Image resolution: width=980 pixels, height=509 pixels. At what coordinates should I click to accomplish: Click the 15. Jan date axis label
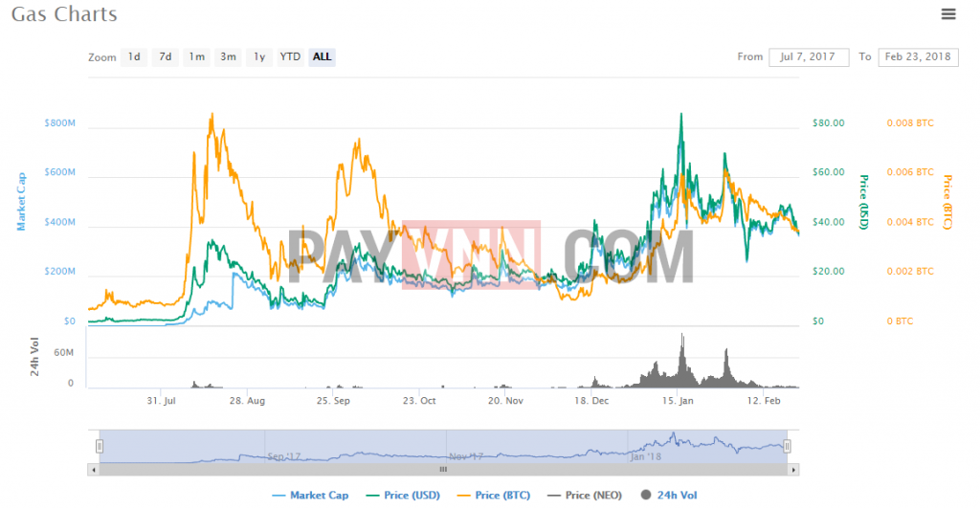678,401
